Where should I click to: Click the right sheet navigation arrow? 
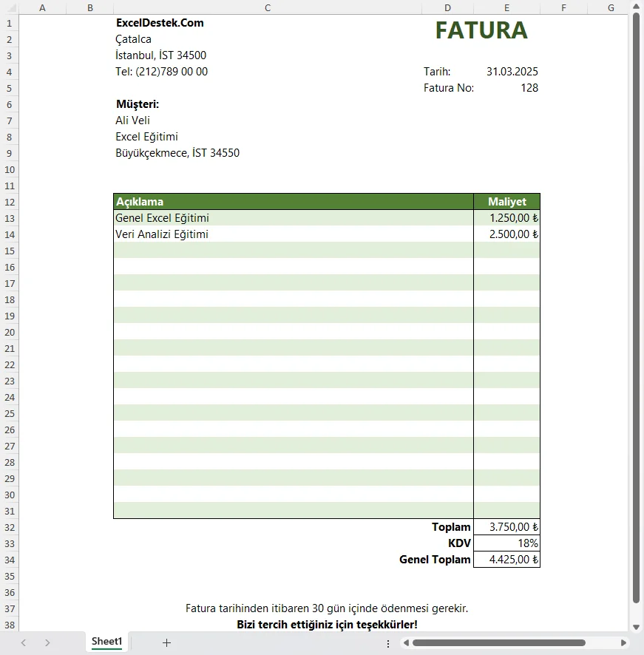coord(47,642)
